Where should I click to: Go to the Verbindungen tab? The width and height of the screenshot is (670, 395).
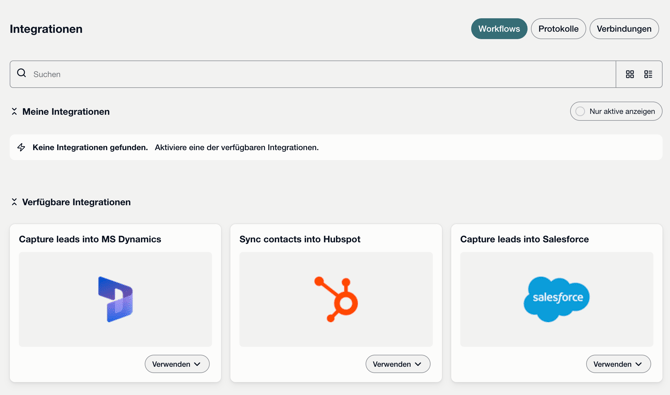pos(624,29)
